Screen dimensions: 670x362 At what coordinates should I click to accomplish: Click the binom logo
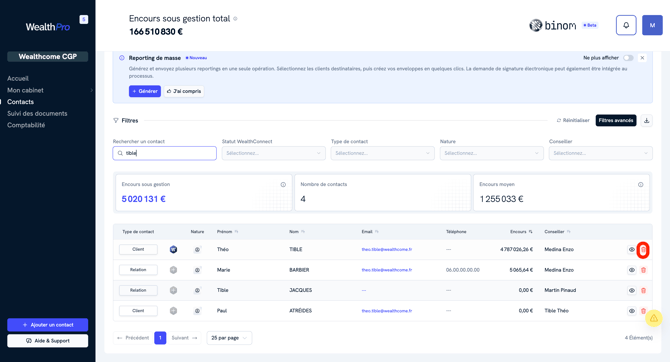tap(552, 26)
